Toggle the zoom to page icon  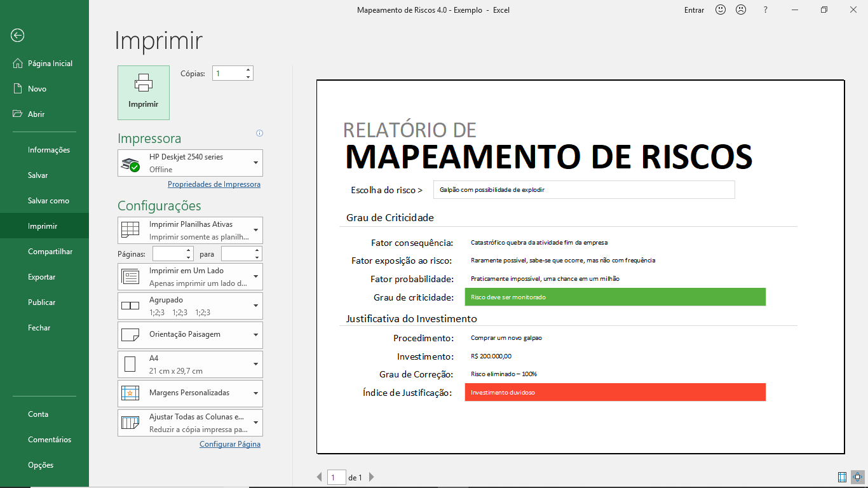coord(858,477)
